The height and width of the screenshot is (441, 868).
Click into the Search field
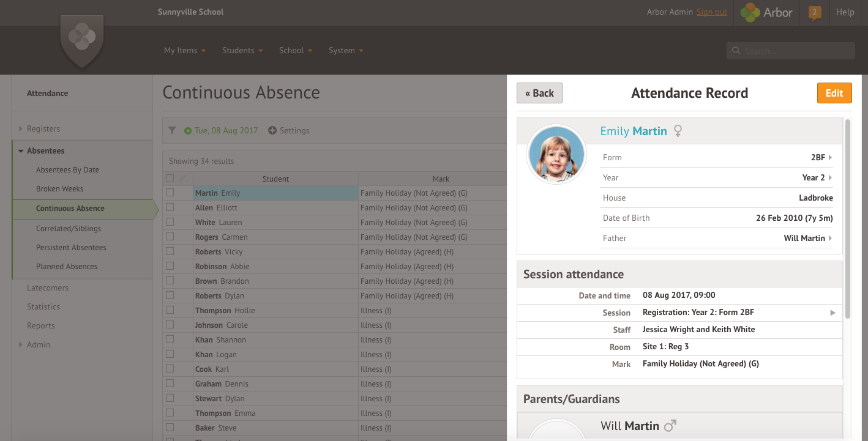791,51
